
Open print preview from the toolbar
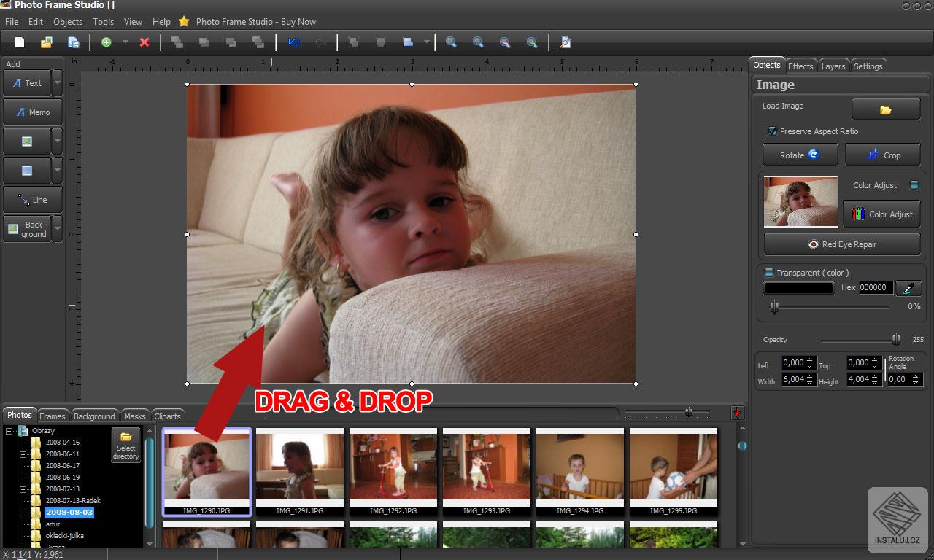coord(565,42)
